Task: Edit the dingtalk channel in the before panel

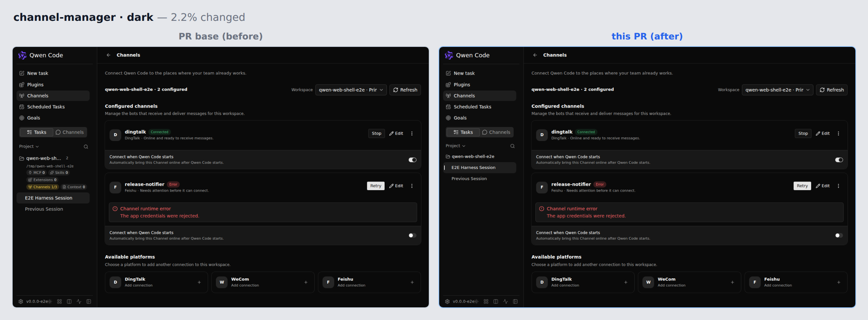Action: click(x=396, y=134)
